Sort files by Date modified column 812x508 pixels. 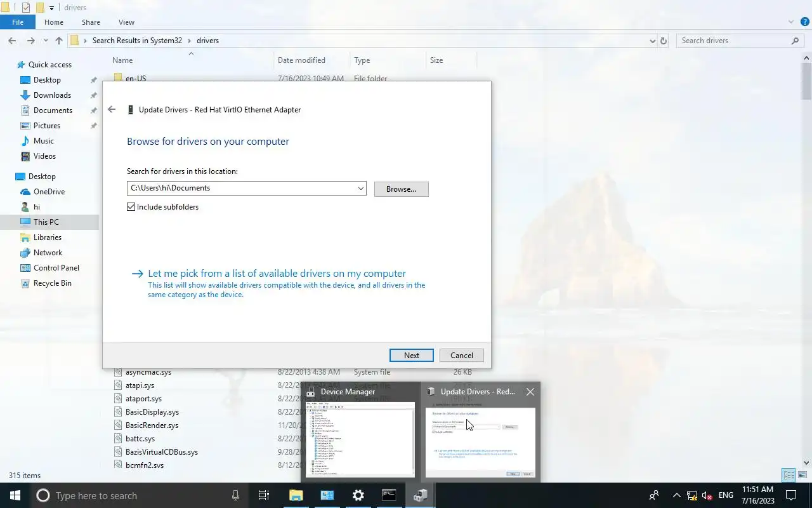coord(301,60)
